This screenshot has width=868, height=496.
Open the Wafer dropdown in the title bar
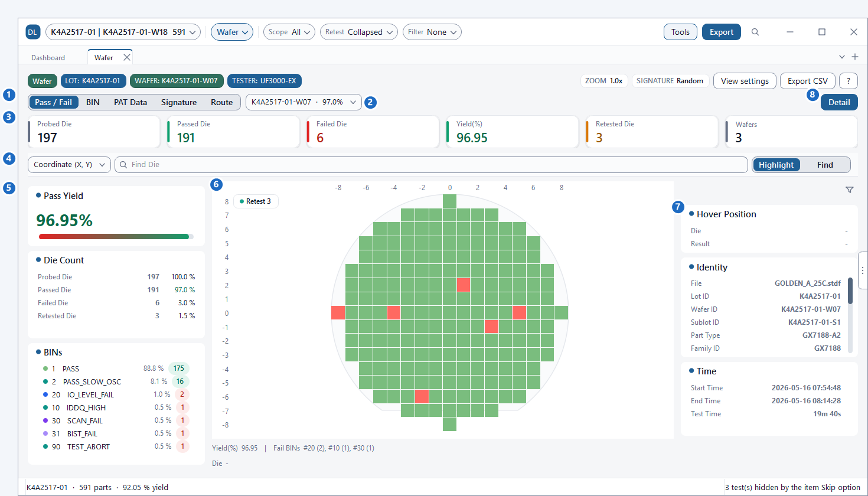tap(232, 32)
